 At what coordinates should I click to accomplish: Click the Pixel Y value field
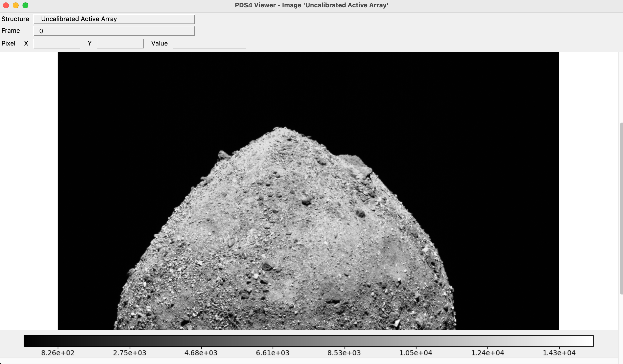click(120, 44)
